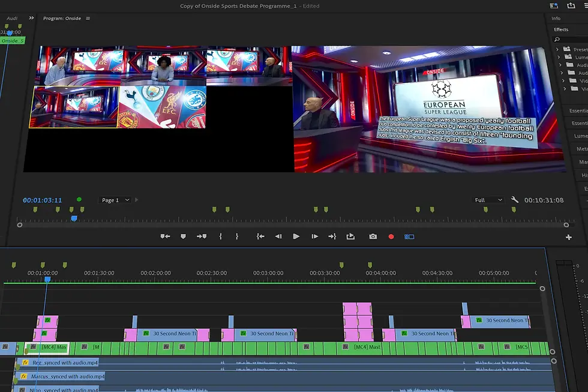Click the box-with-arrow icon beside the camera
Screen dimensions: 588x392
[x=350, y=237]
